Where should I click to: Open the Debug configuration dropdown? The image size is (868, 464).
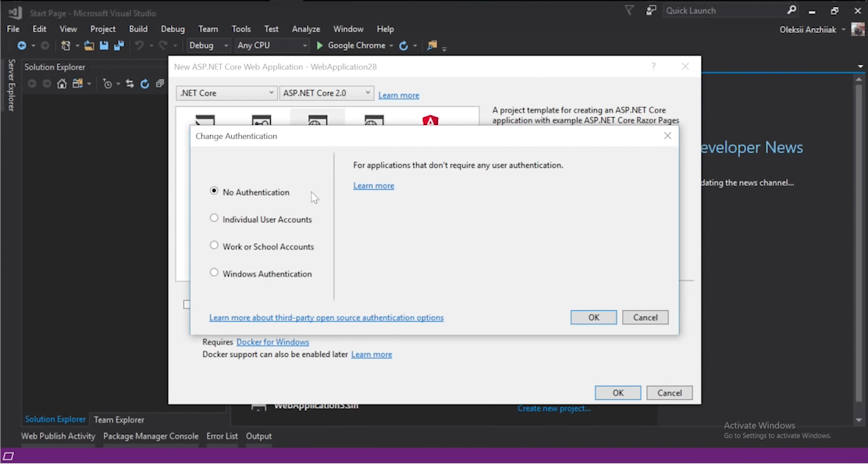(208, 45)
